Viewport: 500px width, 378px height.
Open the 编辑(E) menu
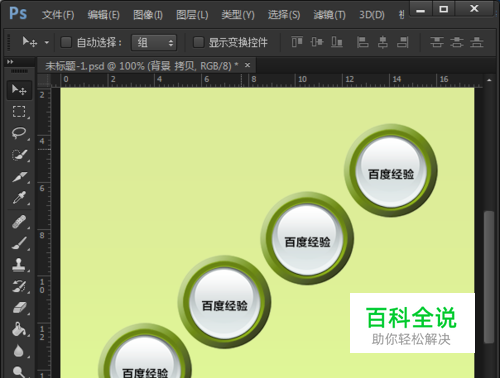(103, 15)
